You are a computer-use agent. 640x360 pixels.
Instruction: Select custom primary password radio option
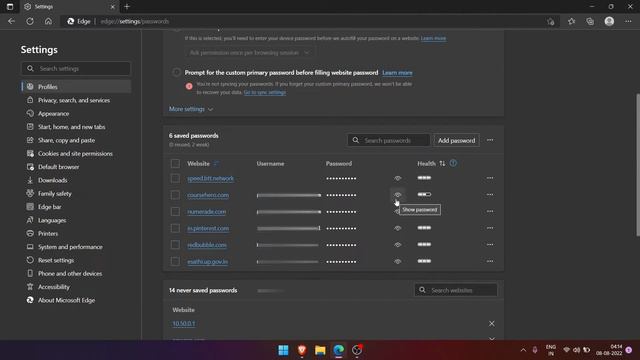(x=176, y=72)
